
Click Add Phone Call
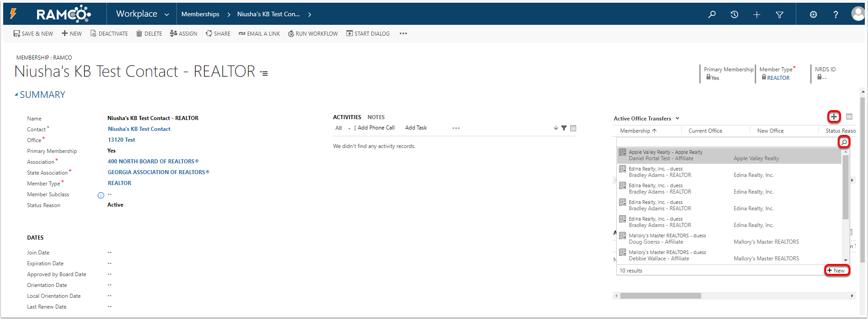(376, 128)
